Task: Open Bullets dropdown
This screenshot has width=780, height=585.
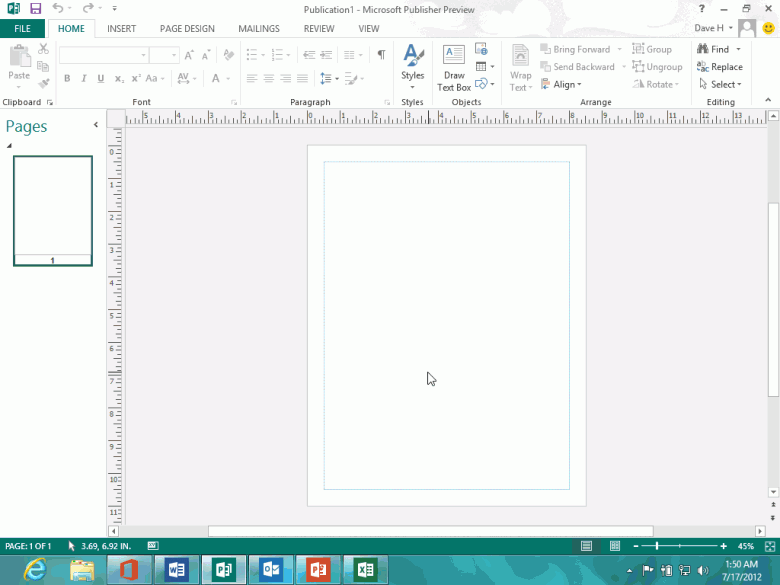Action: tap(263, 55)
